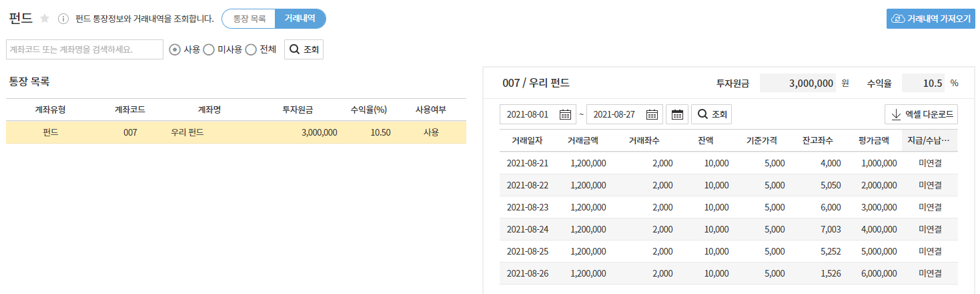Click the 미연결 link for 2021-08-21 row
The width and height of the screenshot is (980, 294).
click(x=929, y=163)
